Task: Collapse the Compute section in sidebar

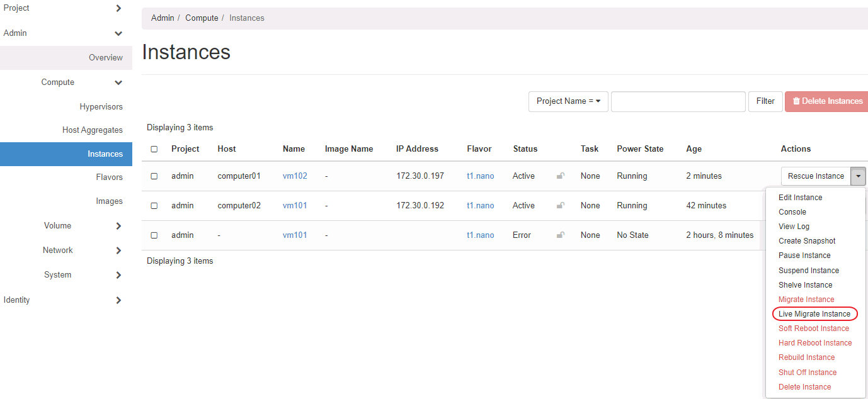Action: tap(118, 82)
